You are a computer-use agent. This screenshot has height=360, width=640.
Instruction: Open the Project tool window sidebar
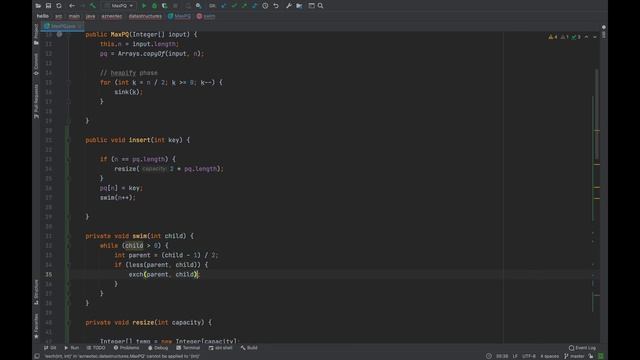36,34
